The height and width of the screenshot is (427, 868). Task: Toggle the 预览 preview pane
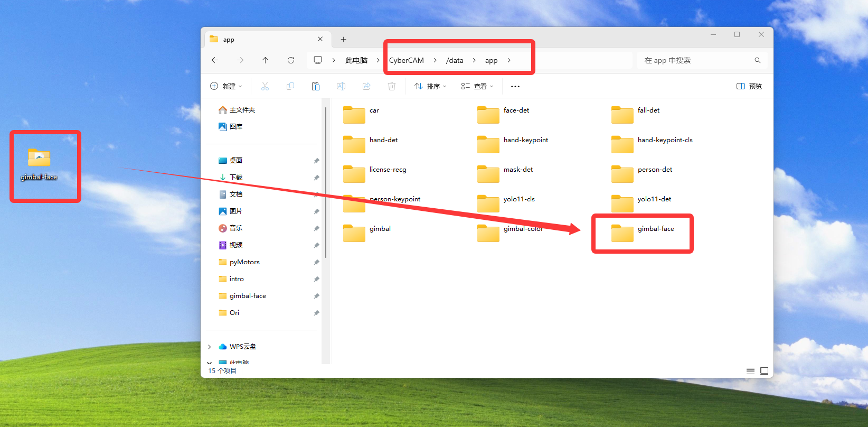click(749, 86)
